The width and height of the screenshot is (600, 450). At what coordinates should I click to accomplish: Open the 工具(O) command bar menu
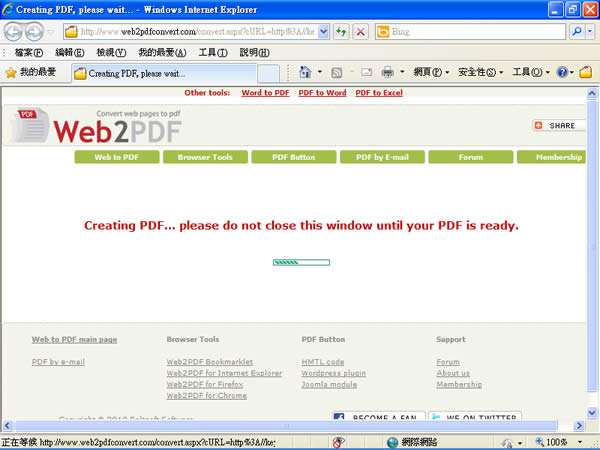click(x=531, y=72)
